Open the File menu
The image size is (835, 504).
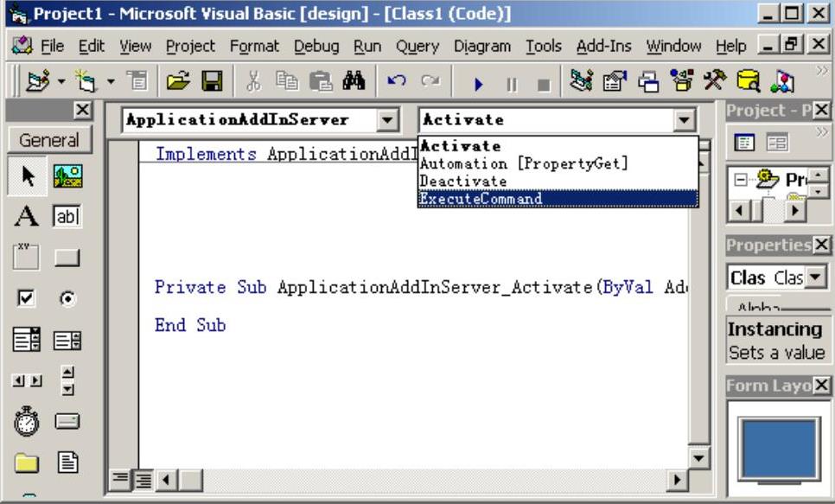[x=52, y=47]
